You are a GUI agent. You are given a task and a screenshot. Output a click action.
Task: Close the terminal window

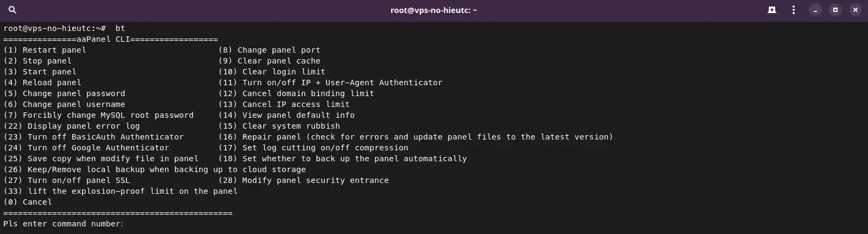(856, 10)
